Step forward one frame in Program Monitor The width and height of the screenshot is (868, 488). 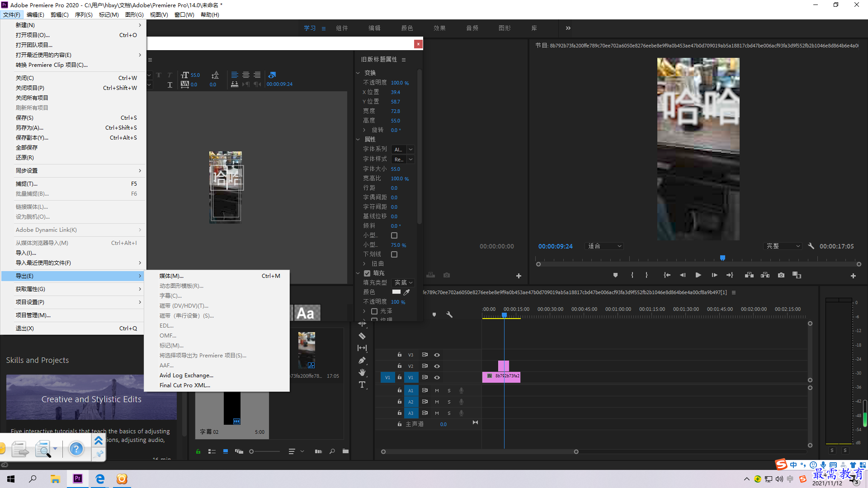coord(714,275)
